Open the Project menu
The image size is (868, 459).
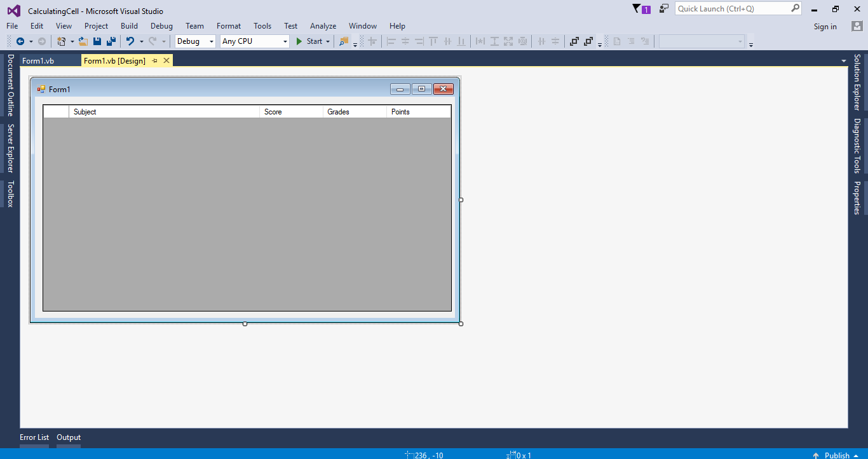tap(96, 26)
